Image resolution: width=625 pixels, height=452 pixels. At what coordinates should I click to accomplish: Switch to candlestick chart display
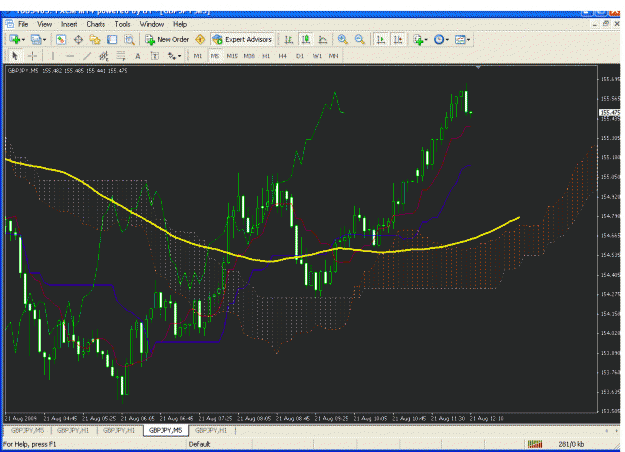pos(306,39)
